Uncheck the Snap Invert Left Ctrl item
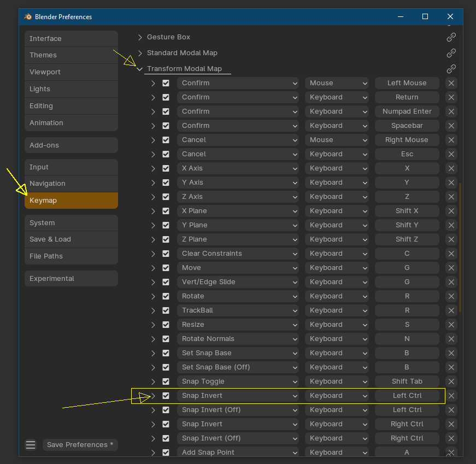The width and height of the screenshot is (476, 464). (166, 396)
